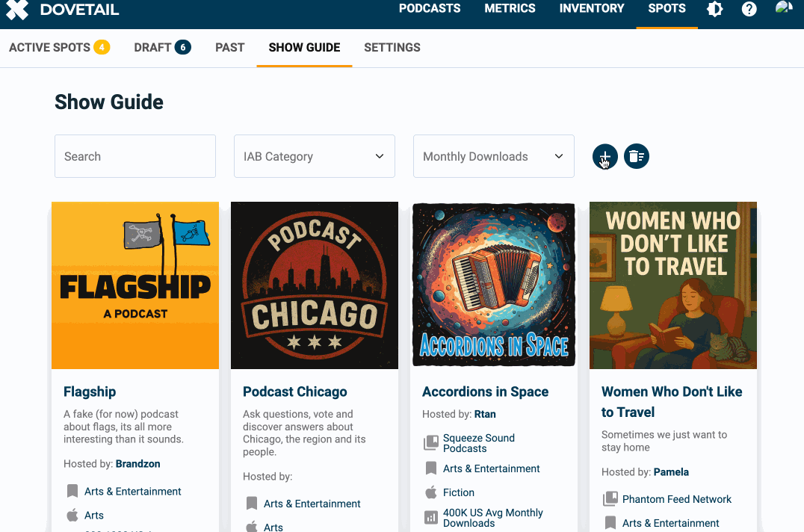This screenshot has height=532, width=804.
Task: Navigate to the METRICS menu item
Action: (x=510, y=9)
